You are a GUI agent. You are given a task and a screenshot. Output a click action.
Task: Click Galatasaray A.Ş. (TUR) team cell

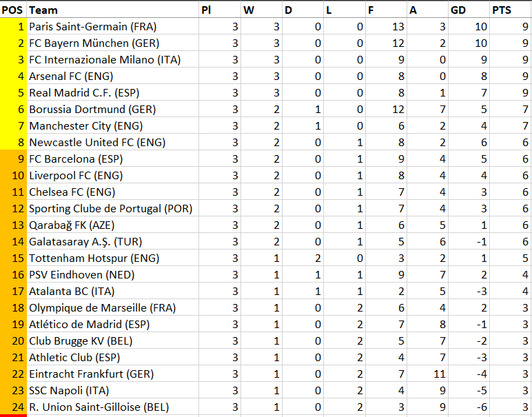coord(112,241)
